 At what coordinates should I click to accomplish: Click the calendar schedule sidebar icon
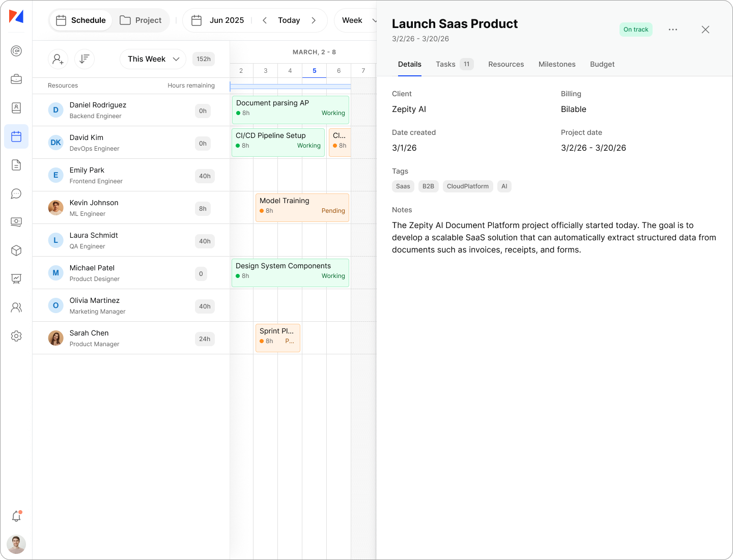point(16,136)
